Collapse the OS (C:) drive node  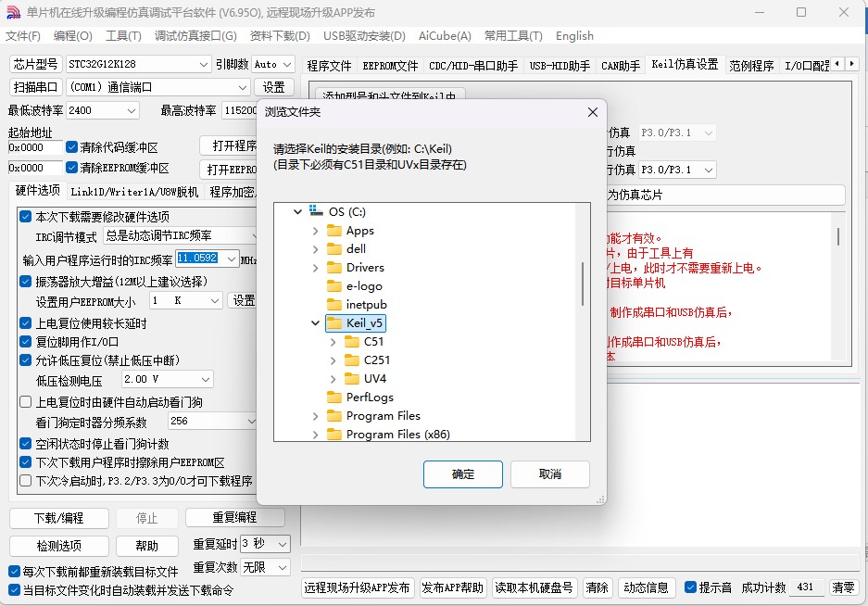297,211
